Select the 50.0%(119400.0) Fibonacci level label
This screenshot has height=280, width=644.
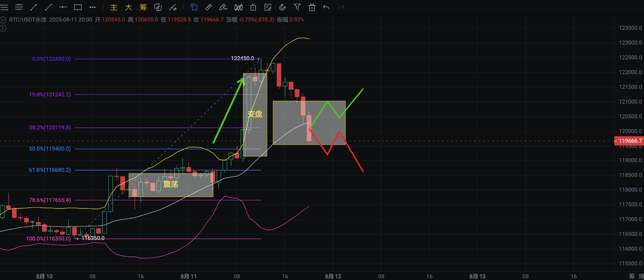(50, 149)
